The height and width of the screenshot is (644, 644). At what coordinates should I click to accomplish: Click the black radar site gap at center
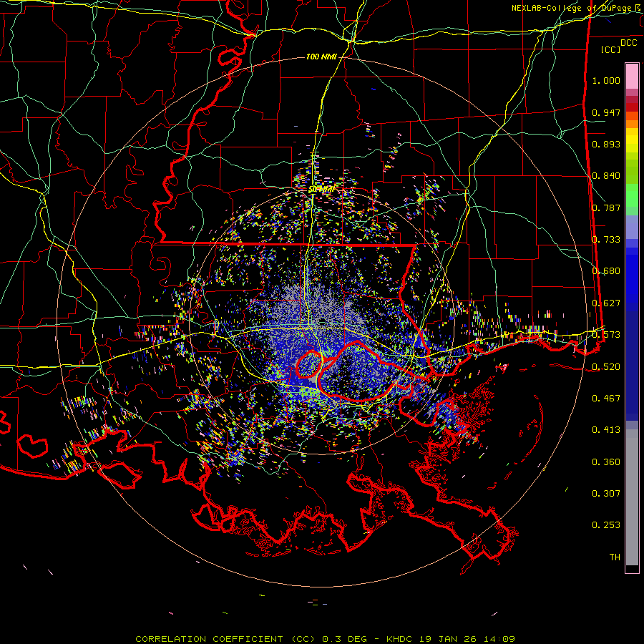tap(323, 320)
